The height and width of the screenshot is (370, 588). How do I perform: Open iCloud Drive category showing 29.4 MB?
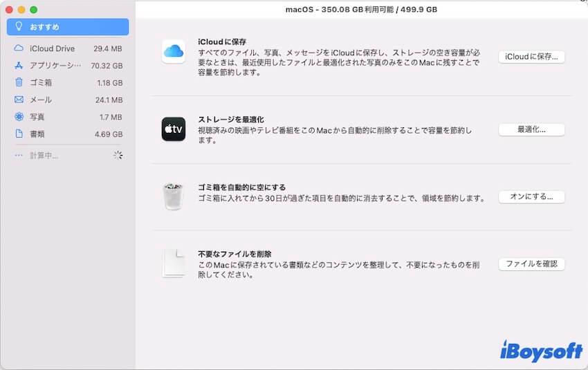click(68, 49)
